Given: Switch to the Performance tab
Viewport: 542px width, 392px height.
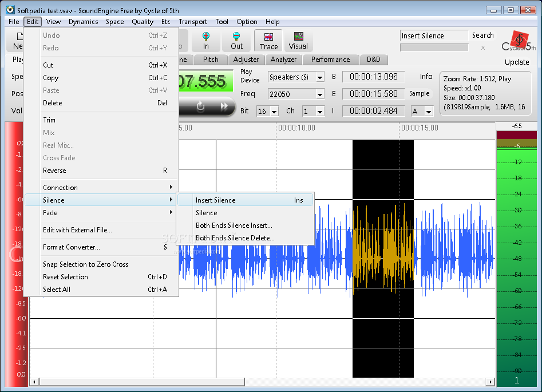Looking at the screenshot, I should 330,60.
